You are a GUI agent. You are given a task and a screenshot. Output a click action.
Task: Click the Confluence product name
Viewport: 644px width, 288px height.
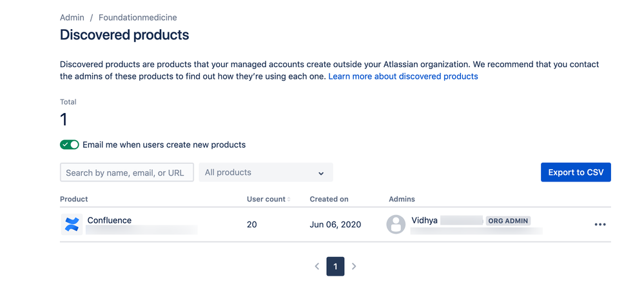[x=110, y=220]
